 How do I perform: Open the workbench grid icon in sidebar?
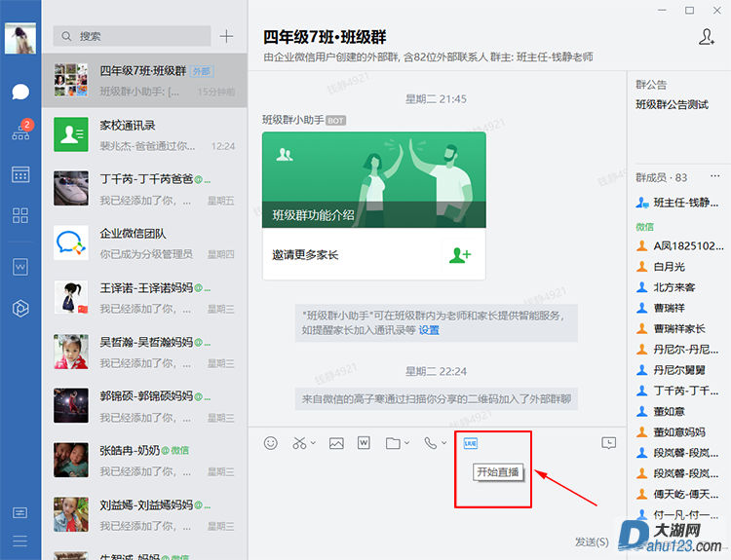click(20, 215)
